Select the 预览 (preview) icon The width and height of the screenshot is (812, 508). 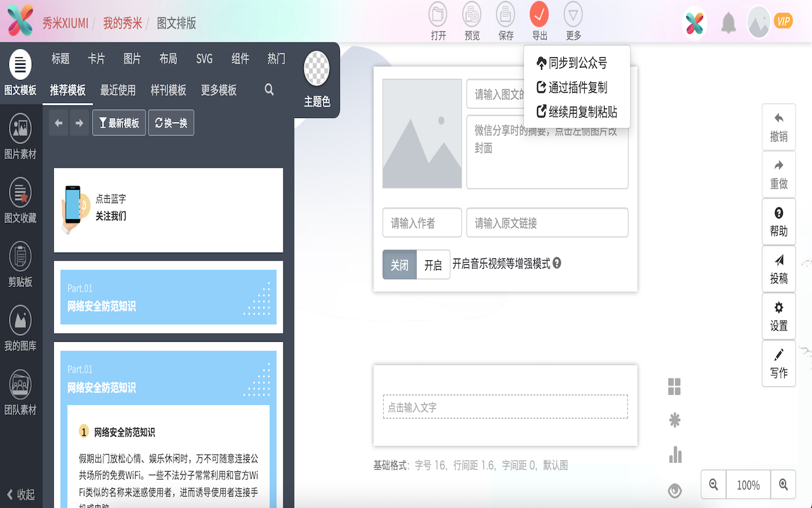point(471,19)
